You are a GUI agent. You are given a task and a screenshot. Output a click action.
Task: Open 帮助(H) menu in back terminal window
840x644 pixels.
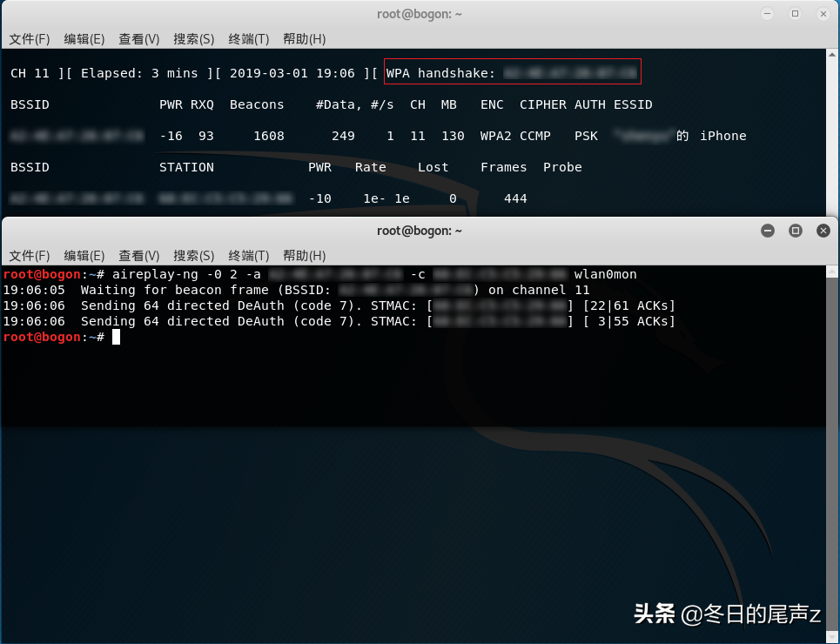click(x=304, y=39)
